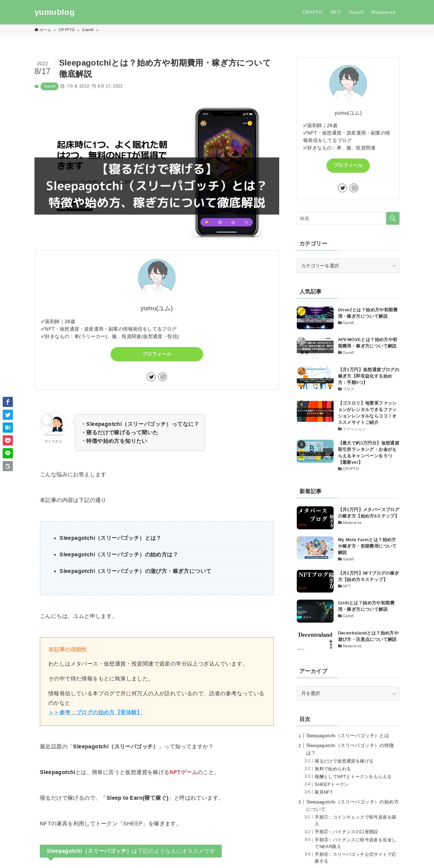This screenshot has width=434, height=868.
Task: Open Instagram icon in article author box
Action: click(163, 377)
